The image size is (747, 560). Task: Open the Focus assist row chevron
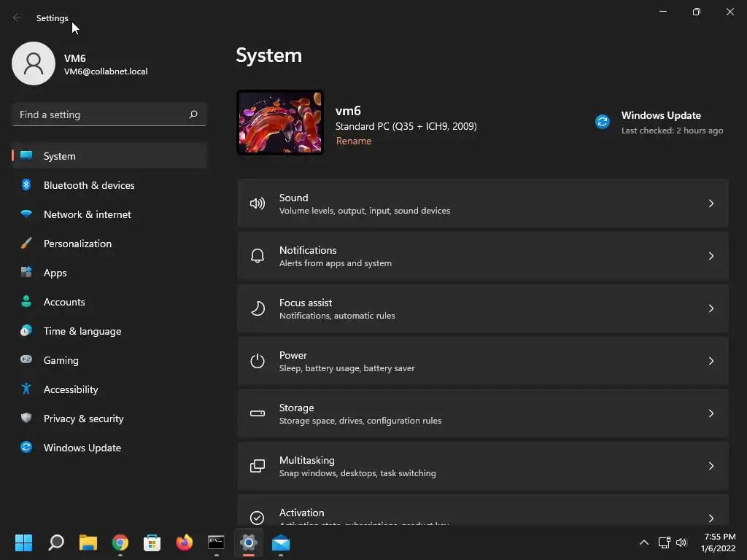pos(711,308)
